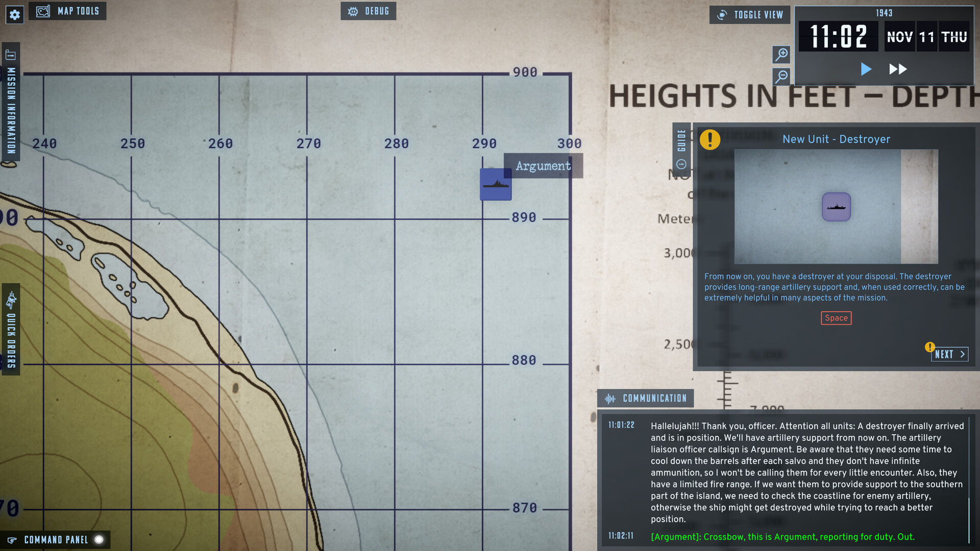Image resolution: width=980 pixels, height=551 pixels.
Task: Toggle the Command Panel indicator circle
Action: pyautogui.click(x=99, y=539)
